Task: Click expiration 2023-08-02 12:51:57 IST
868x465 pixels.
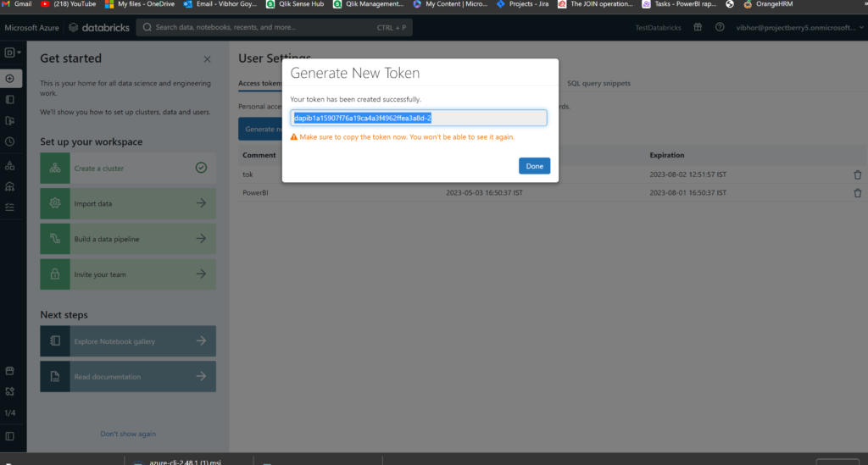Action: [x=687, y=174]
